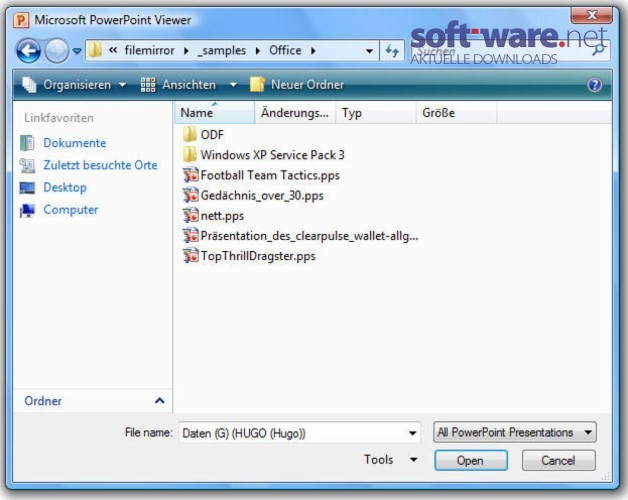The image size is (628, 500).
Task: Open the File name dropdown arrow
Action: 412,433
